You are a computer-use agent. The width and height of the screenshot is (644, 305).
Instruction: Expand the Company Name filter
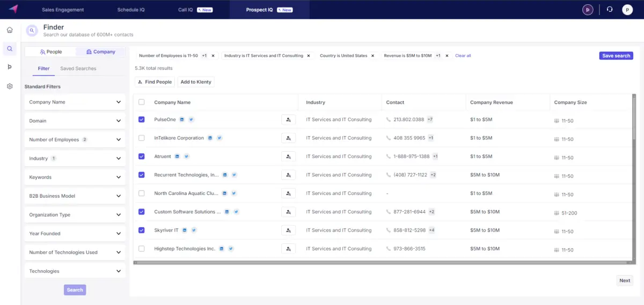click(x=75, y=102)
